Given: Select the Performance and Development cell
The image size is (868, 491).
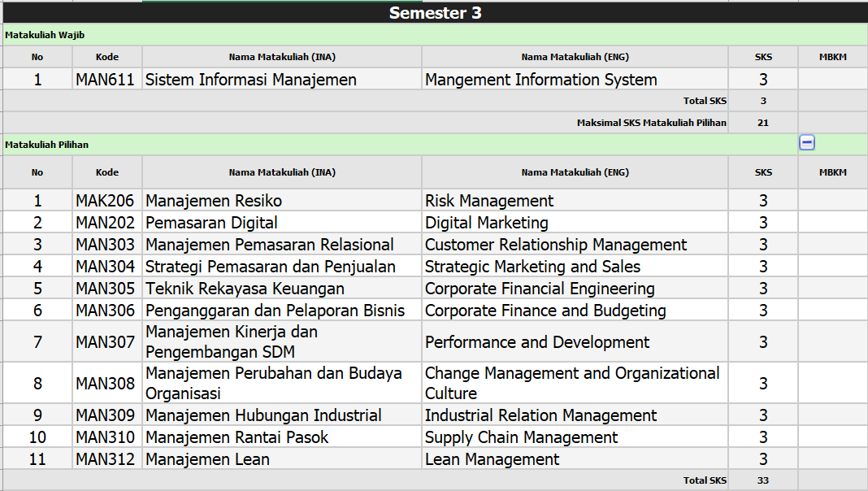Looking at the screenshot, I should (537, 342).
